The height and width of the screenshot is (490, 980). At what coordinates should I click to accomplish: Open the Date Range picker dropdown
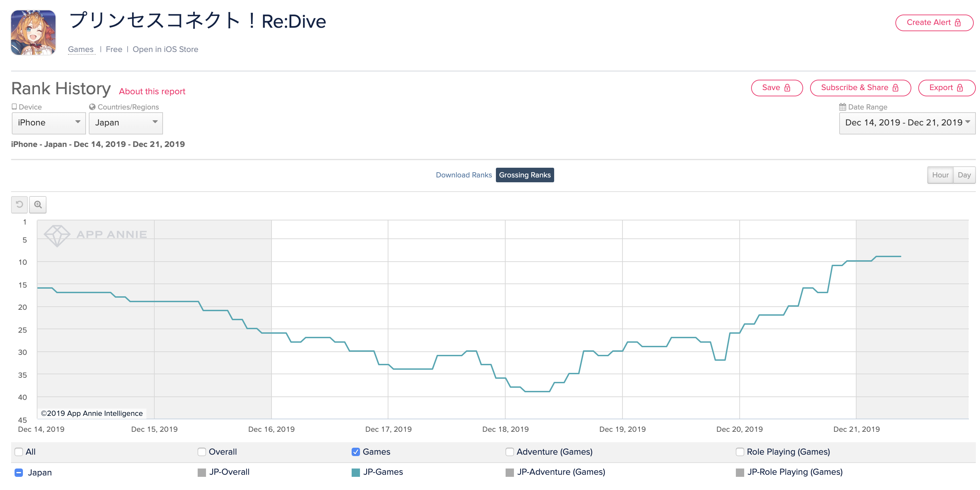click(x=907, y=123)
